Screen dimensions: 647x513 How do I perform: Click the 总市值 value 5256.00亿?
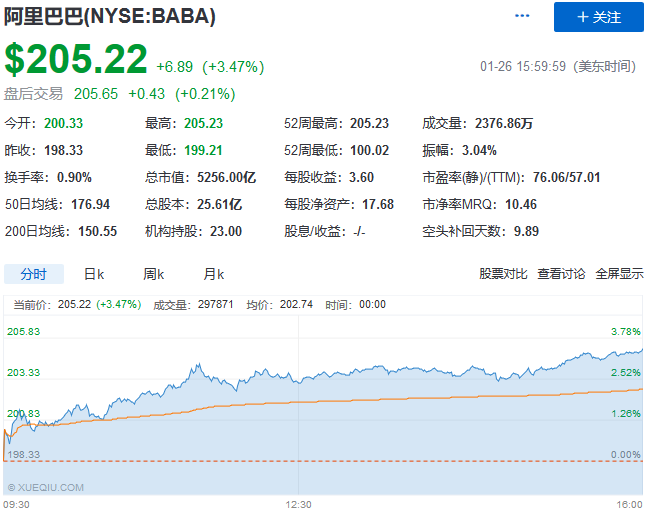pos(227,177)
